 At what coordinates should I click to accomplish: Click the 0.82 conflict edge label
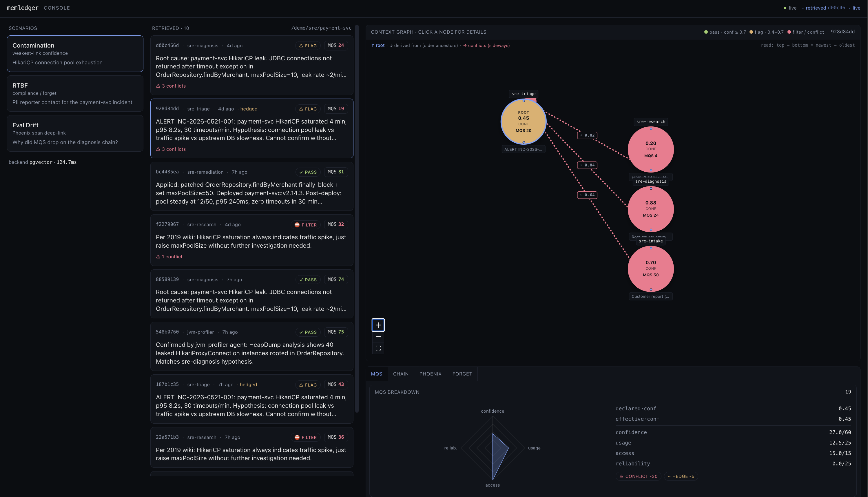click(x=587, y=135)
